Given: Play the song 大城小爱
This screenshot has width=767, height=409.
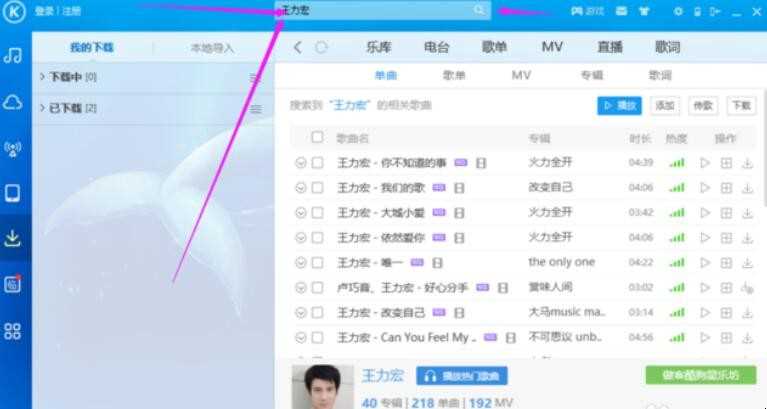Looking at the screenshot, I should click(705, 213).
